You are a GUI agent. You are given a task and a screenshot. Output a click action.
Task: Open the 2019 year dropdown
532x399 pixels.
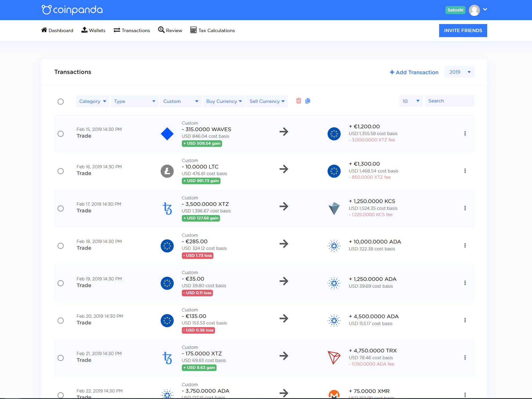pyautogui.click(x=459, y=72)
